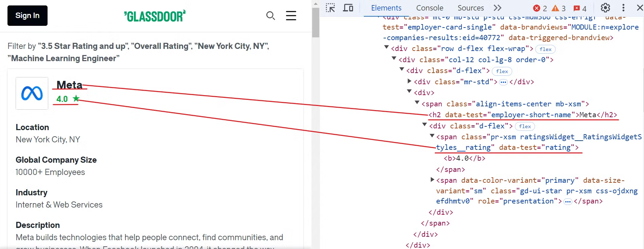Click the Industry label
644x249 pixels.
click(x=32, y=193)
